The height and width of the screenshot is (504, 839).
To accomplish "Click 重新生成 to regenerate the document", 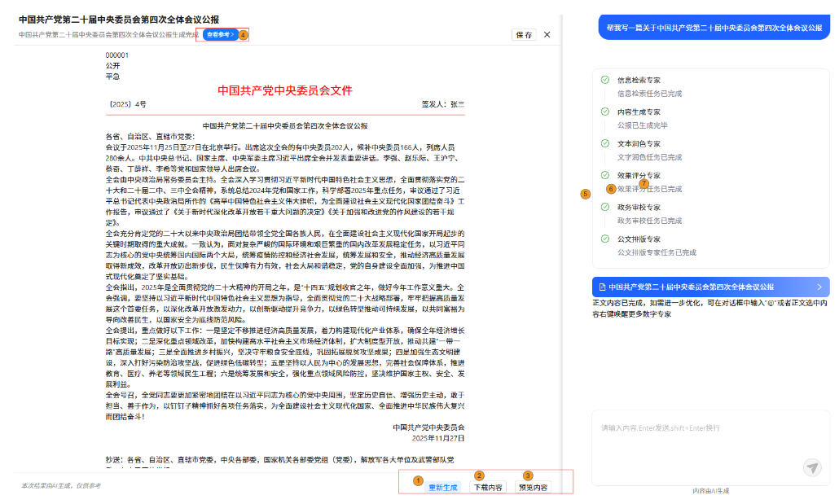I will click(443, 487).
